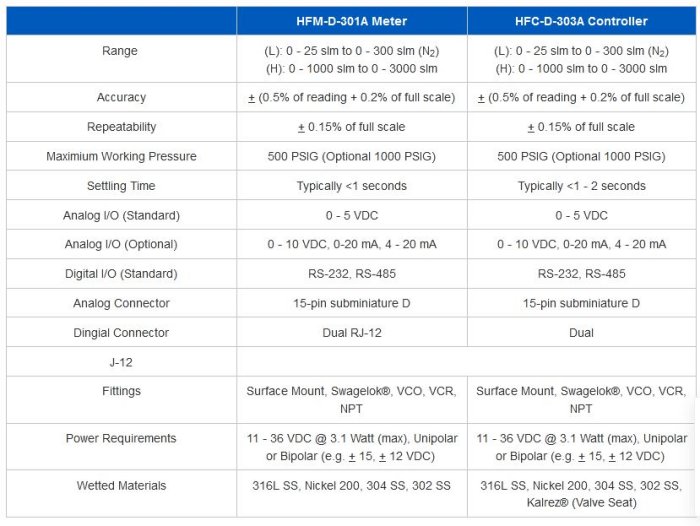Click the Maximium Working Pressure label
700x526 pixels.
[121, 157]
